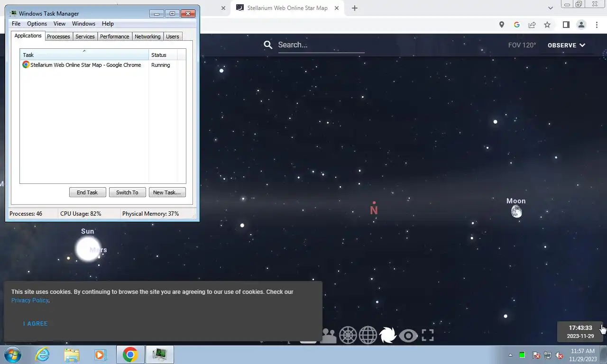Click the location pin icon in Chrome
The height and width of the screenshot is (364, 607).
point(502,25)
